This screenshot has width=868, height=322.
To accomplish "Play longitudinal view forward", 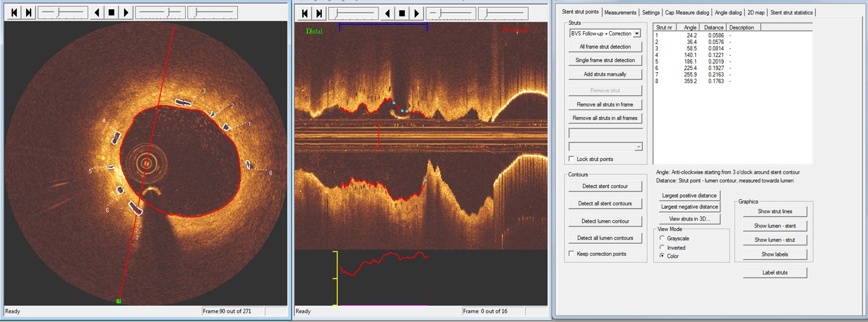I will [x=416, y=13].
